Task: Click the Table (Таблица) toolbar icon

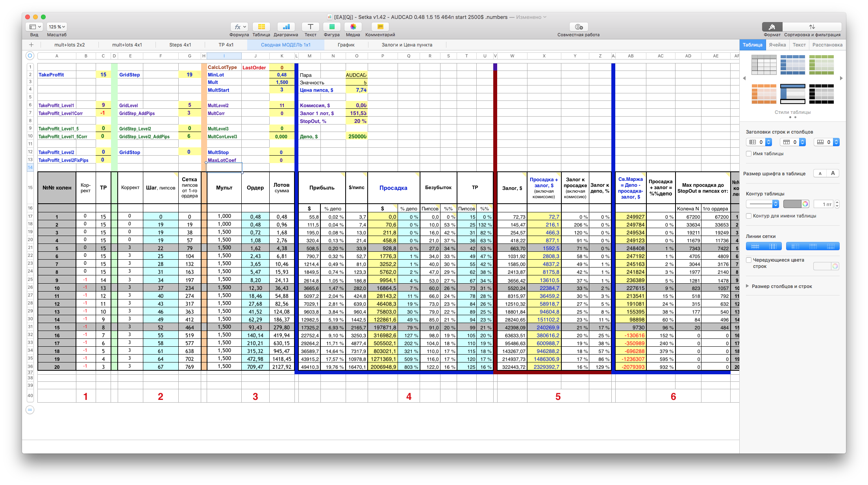Action: point(261,27)
